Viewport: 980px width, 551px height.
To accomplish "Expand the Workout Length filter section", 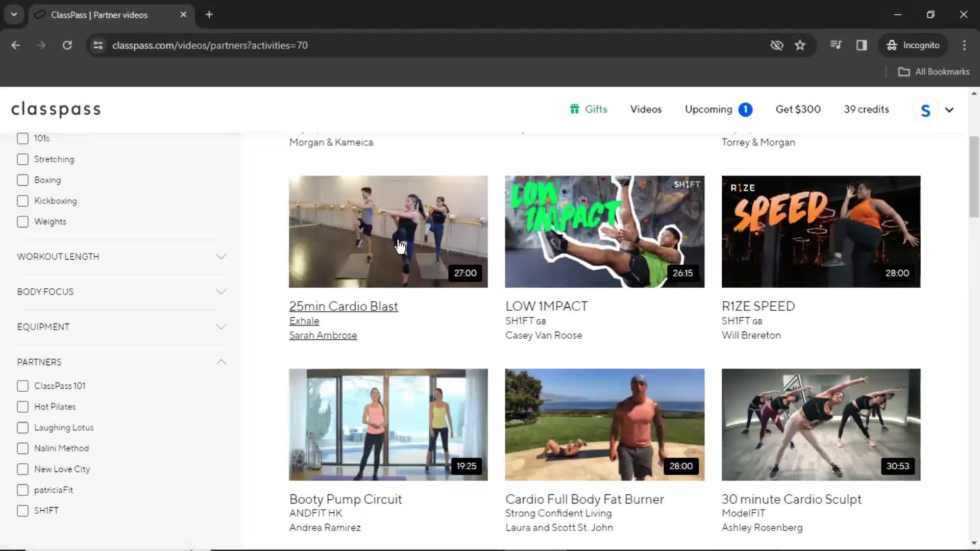I will pos(121,257).
